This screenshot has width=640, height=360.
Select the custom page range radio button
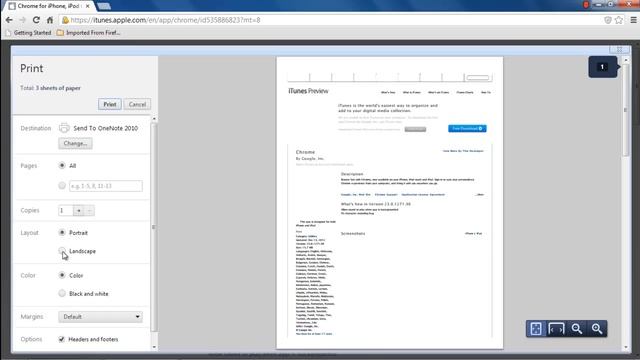coord(62,186)
